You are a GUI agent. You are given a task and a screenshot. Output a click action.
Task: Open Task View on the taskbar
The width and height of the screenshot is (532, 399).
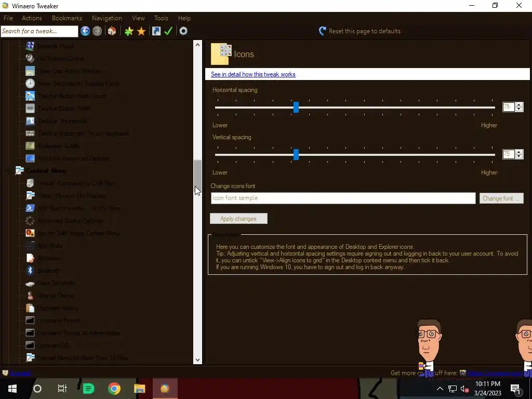(x=62, y=389)
